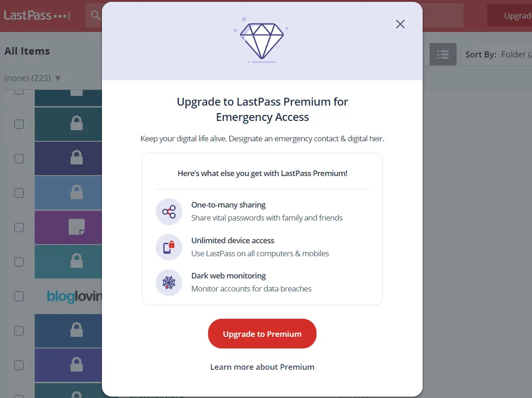Collapse the (none) (223) folder group
The width and height of the screenshot is (532, 398).
pyautogui.click(x=58, y=78)
